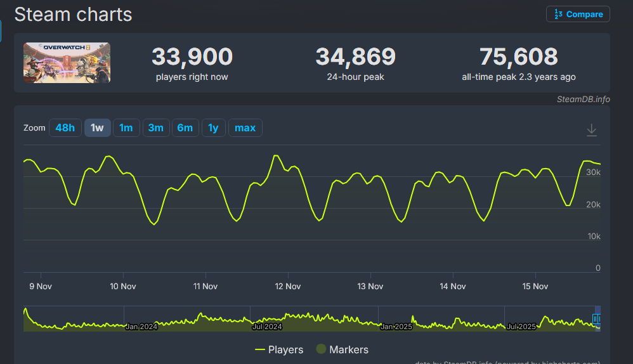
Task: Open the Compare charts button
Action: click(578, 14)
